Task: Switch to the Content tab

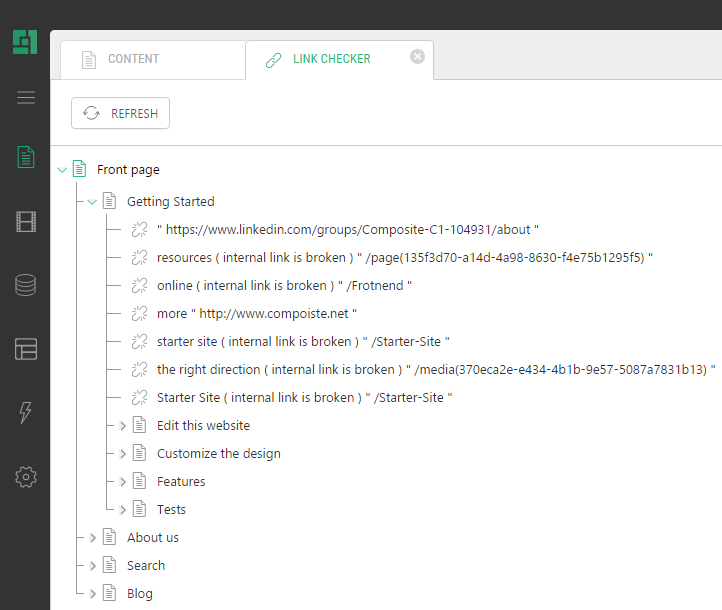Action: pos(133,59)
